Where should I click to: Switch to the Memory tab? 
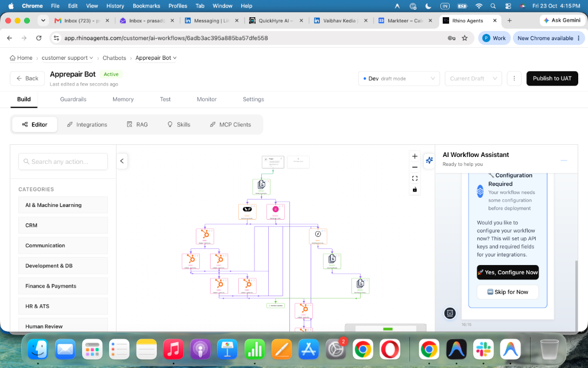pyautogui.click(x=123, y=99)
